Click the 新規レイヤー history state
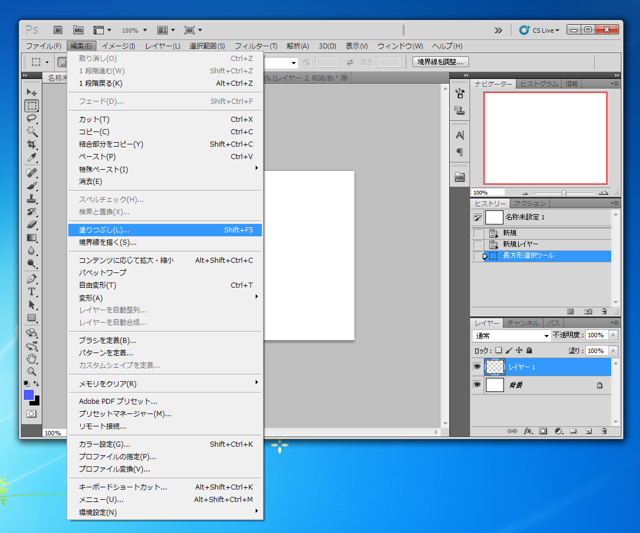This screenshot has width=640, height=533. coord(524,244)
